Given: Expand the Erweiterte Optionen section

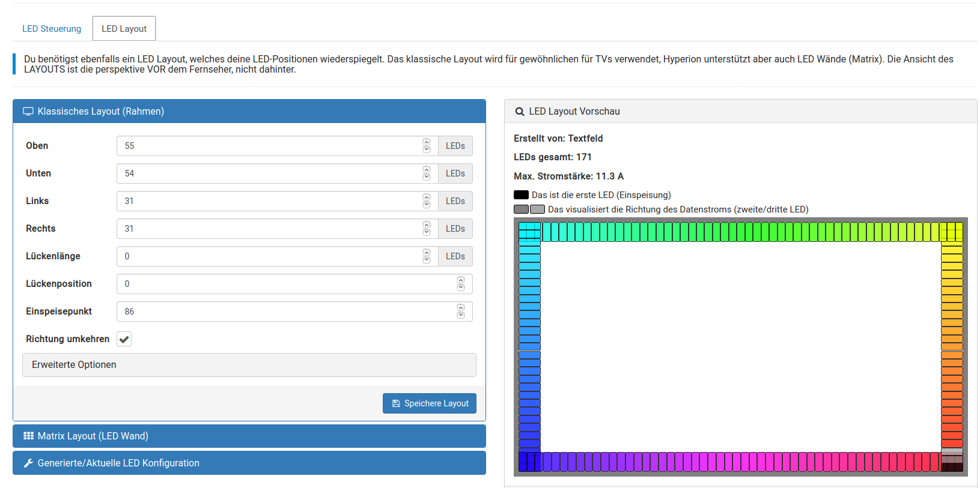Looking at the screenshot, I should coord(249,365).
